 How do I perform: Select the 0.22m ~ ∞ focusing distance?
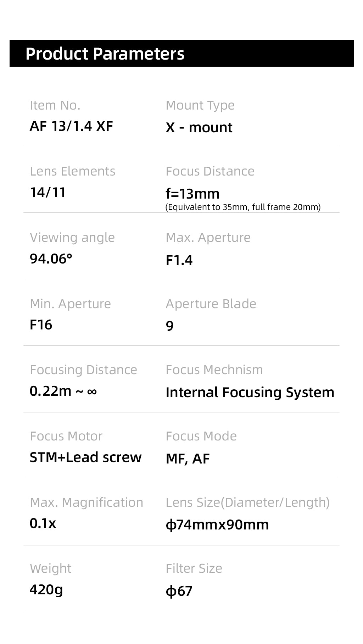63,391
